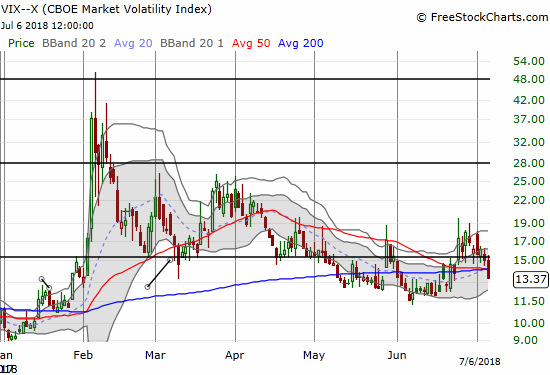Click the May month label
This screenshot has height=375, width=550.
coord(314,355)
